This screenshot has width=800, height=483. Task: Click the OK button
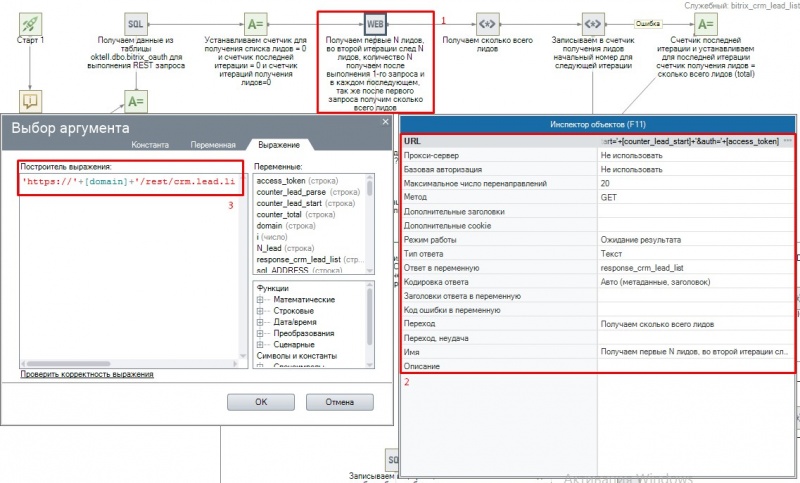tap(261, 402)
